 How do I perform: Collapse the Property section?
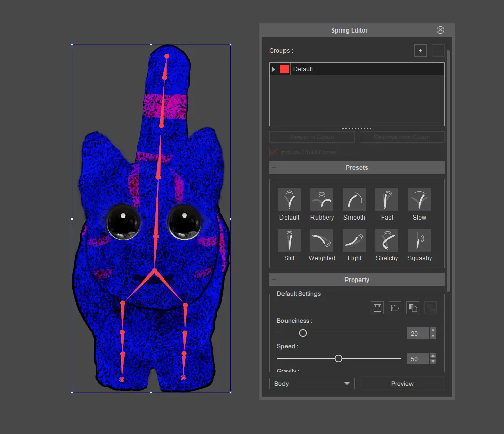pos(274,280)
